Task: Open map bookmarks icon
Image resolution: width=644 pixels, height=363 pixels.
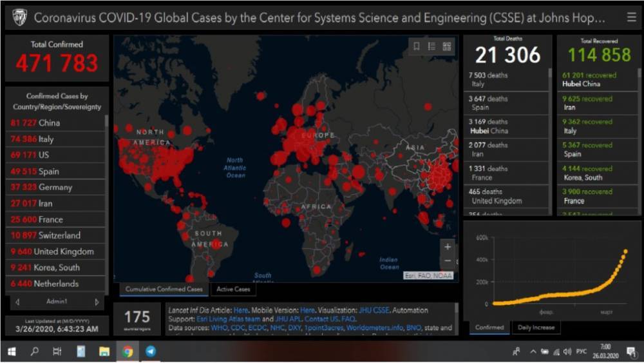Action: [x=417, y=46]
